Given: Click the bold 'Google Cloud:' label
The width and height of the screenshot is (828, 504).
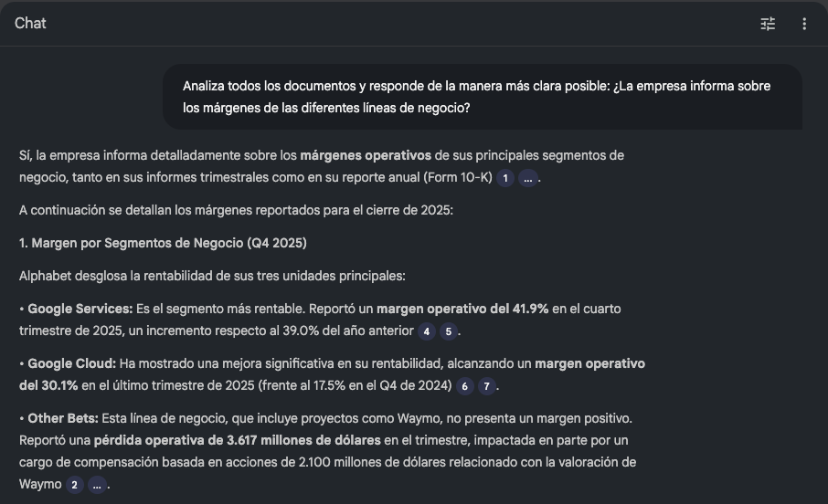Looking at the screenshot, I should click(71, 363).
